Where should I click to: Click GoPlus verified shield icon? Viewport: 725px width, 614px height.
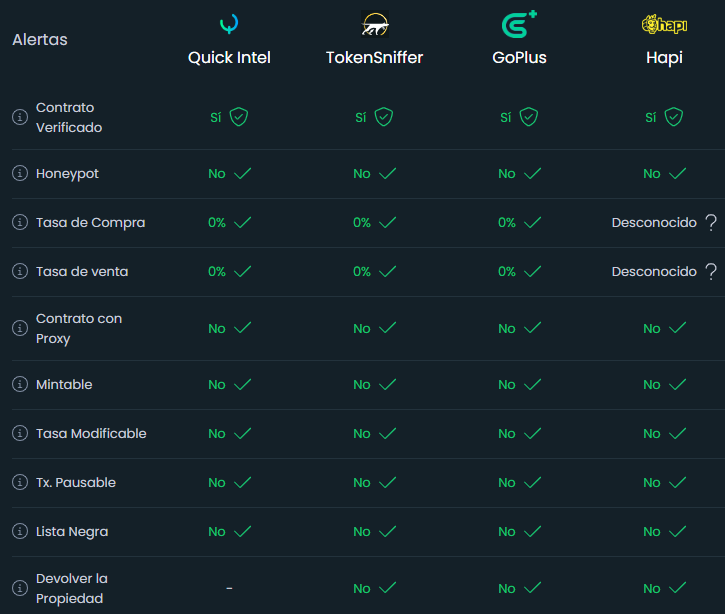pyautogui.click(x=528, y=117)
